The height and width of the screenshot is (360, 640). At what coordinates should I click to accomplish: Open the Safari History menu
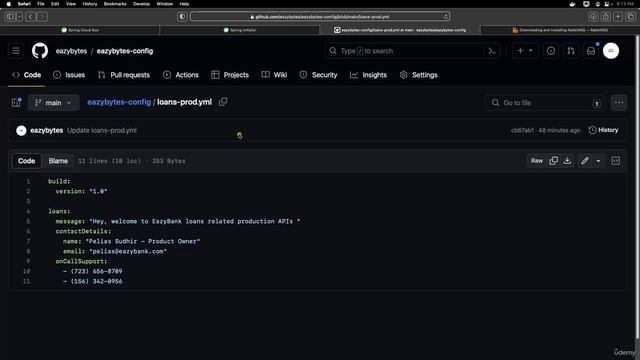click(90, 4)
